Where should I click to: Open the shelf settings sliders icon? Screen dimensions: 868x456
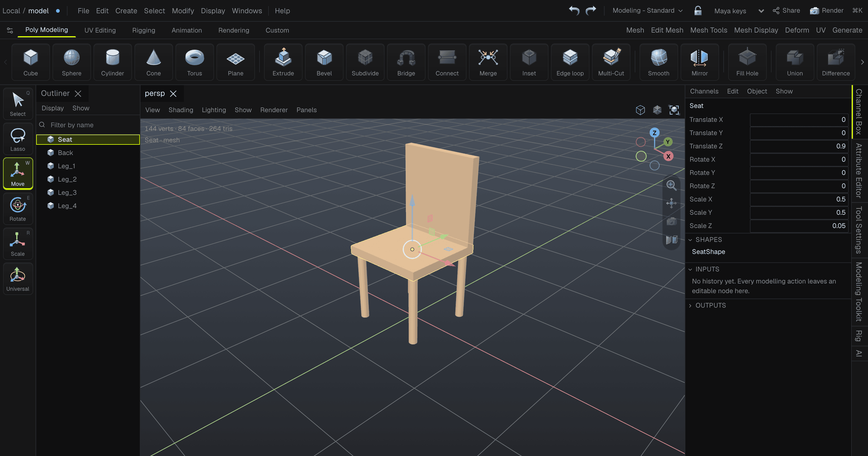pyautogui.click(x=10, y=30)
